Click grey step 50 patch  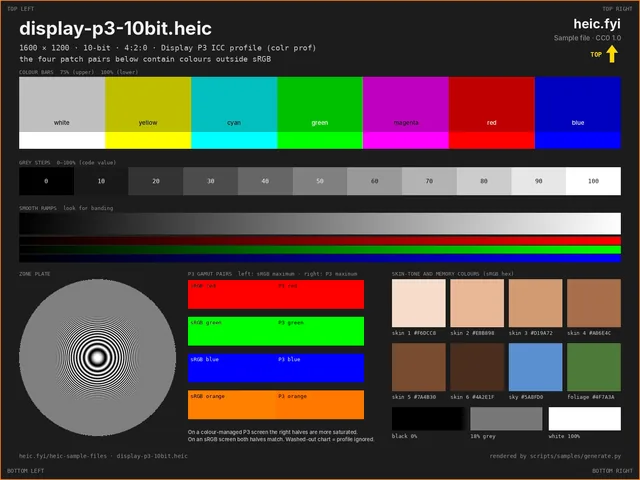click(320, 181)
